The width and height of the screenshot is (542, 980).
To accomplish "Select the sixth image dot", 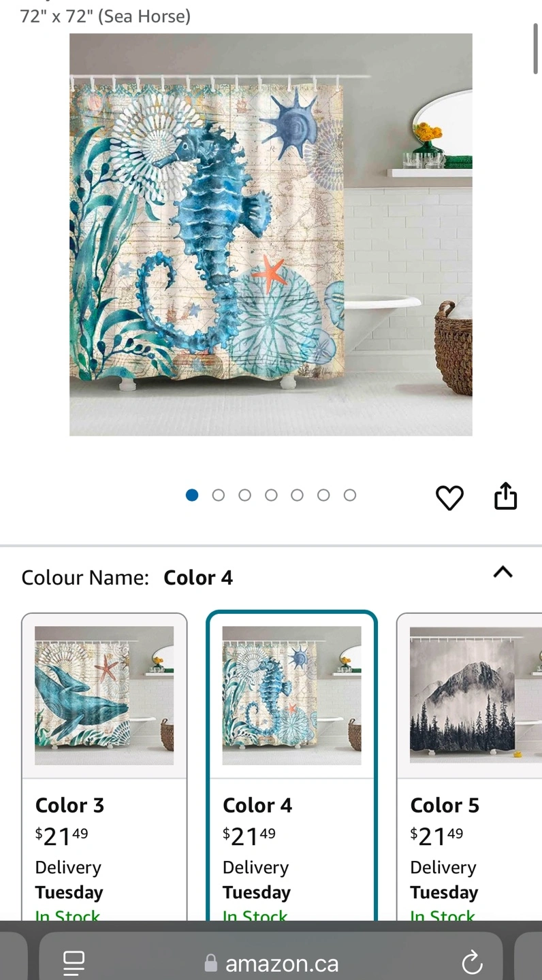I will 323,495.
